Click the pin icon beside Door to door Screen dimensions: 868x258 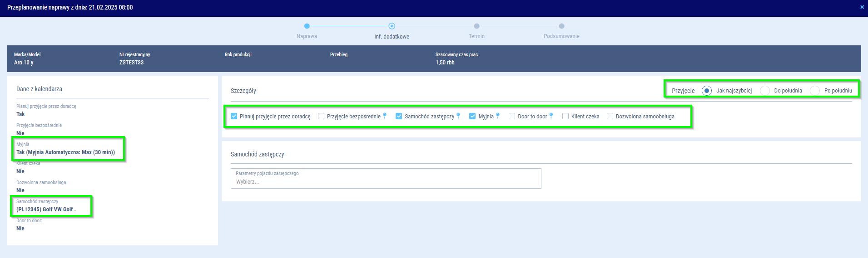click(551, 116)
